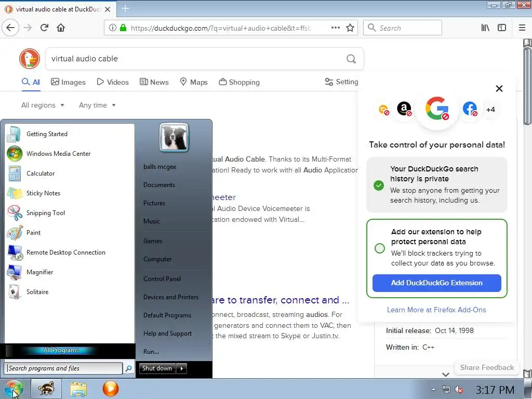Expand the info panel down chevron
Image resolution: width=532 pixels, height=399 pixels.
point(446,374)
